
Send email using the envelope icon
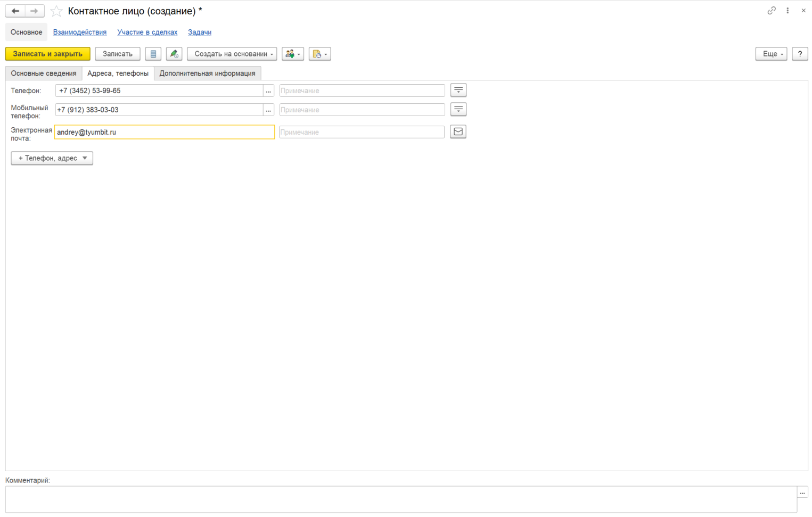(x=458, y=132)
